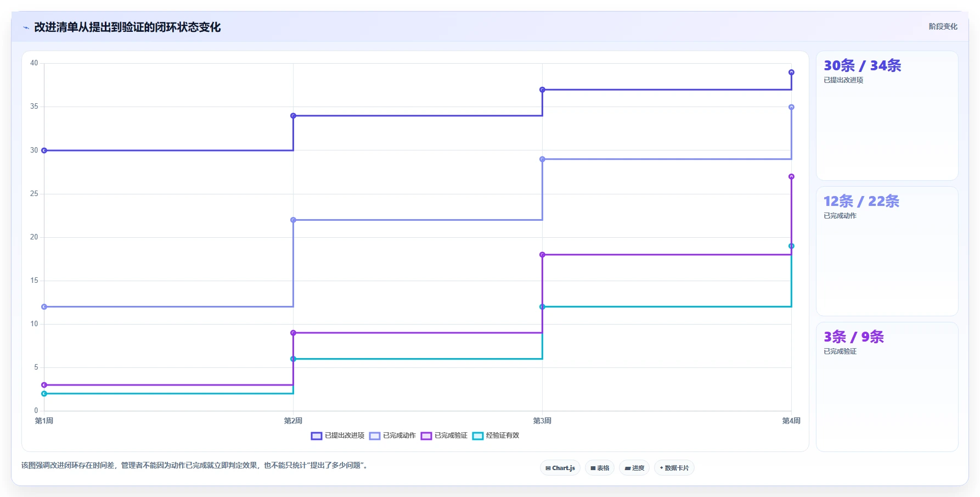This screenshot has width=980, height=497.
Task: Click the 30条 / 34条 card value
Action: 862,66
